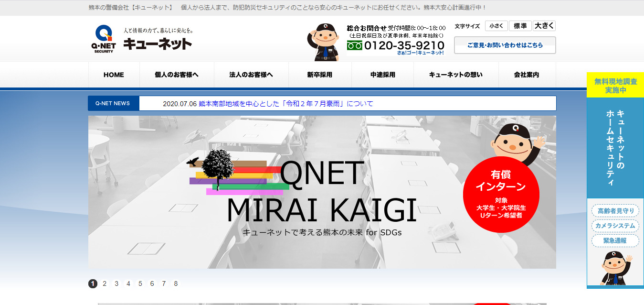Viewport: 644px width, 305px height.
Task: Open the 中途採用 page
Action: point(383,75)
